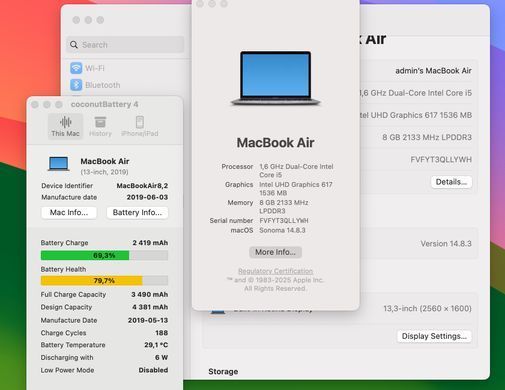
Task: Click the Mac Info... button
Action: (69, 213)
